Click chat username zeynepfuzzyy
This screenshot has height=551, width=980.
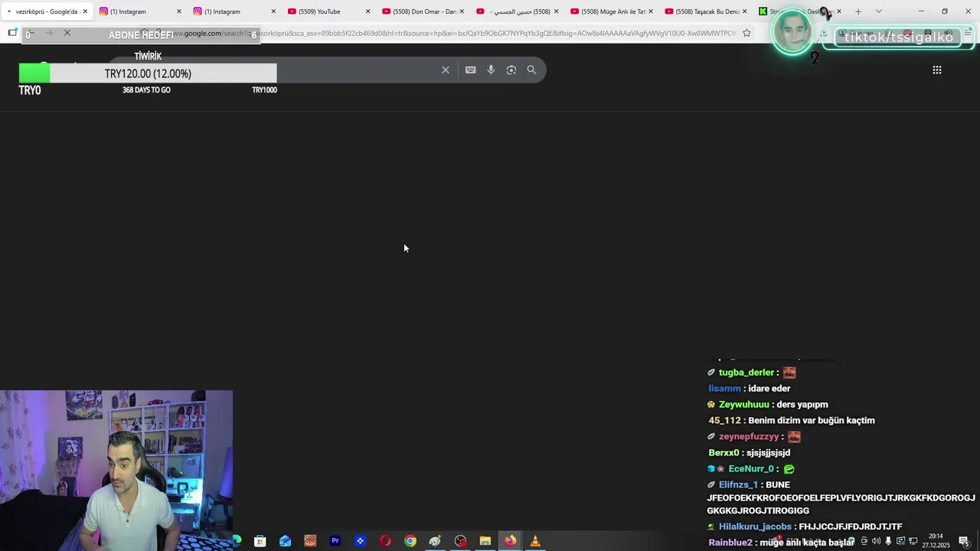(749, 437)
